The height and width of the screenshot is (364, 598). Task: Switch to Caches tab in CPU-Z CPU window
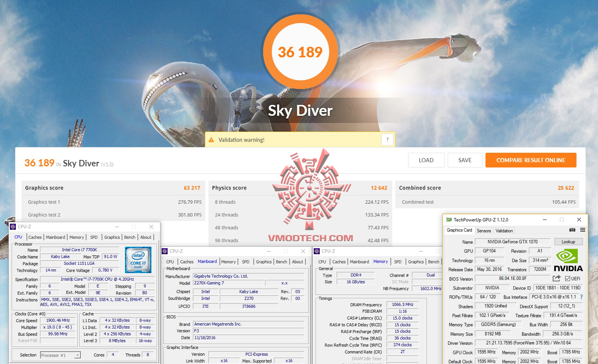point(35,237)
